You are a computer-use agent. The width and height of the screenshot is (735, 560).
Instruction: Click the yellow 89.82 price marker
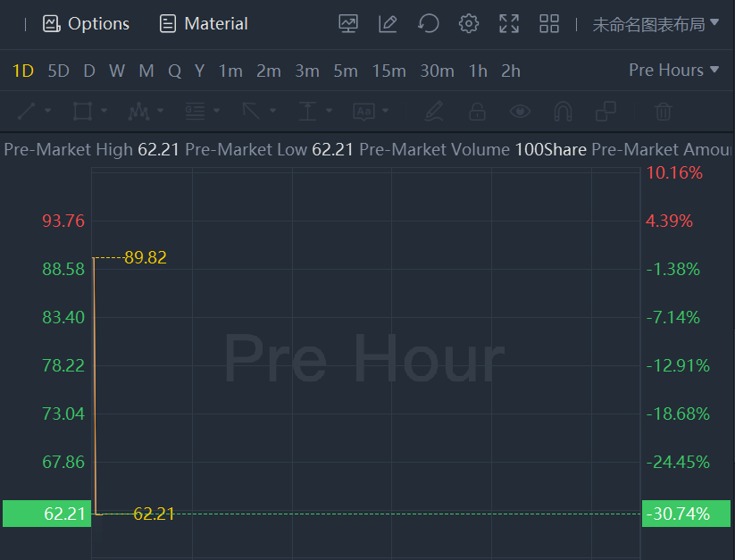pyautogui.click(x=146, y=258)
